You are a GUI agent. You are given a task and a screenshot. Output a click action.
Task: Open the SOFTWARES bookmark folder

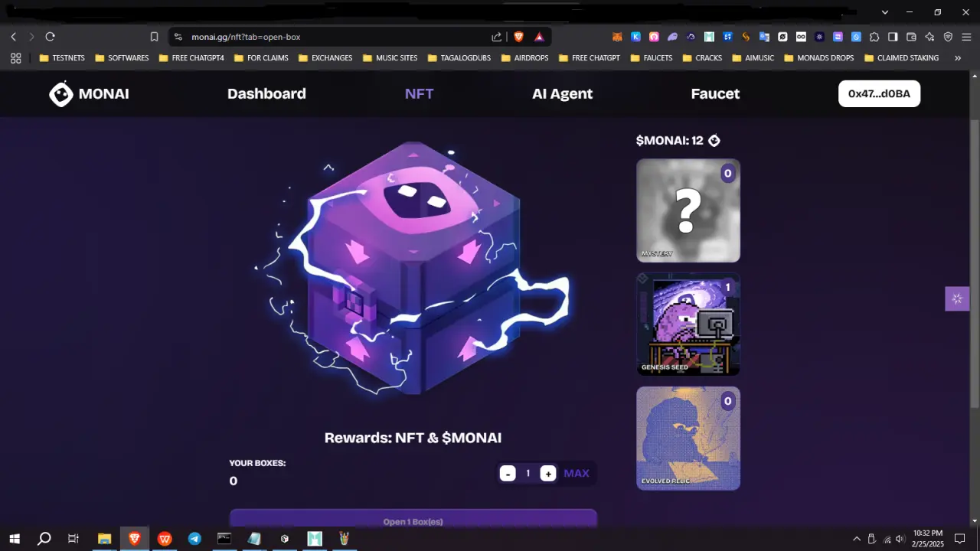121,58
